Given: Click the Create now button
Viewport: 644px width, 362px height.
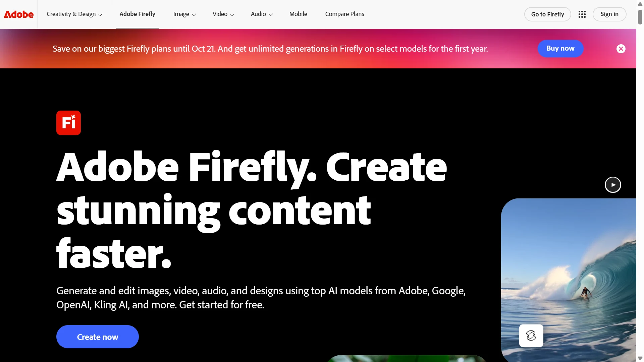Looking at the screenshot, I should (97, 337).
